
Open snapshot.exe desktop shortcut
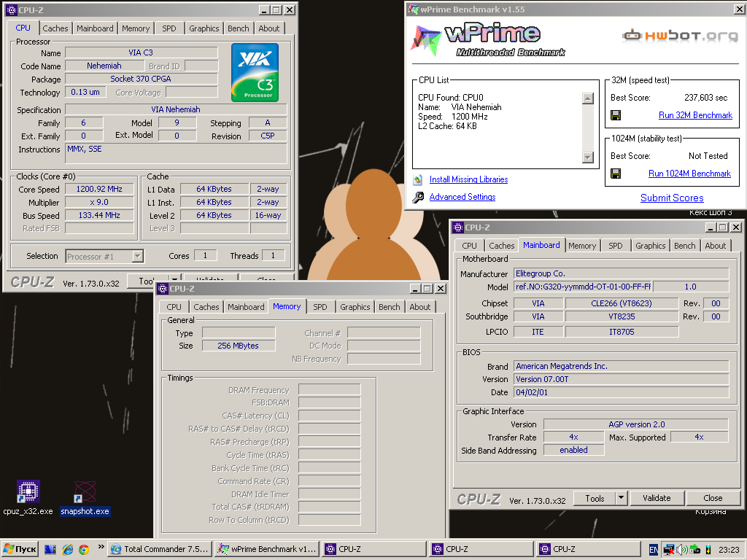point(85,498)
